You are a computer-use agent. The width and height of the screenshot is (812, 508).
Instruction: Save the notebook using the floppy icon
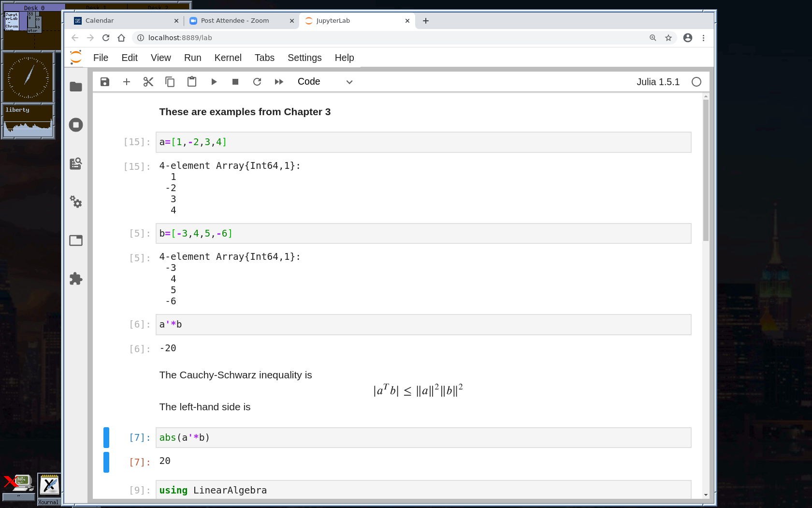click(x=105, y=82)
